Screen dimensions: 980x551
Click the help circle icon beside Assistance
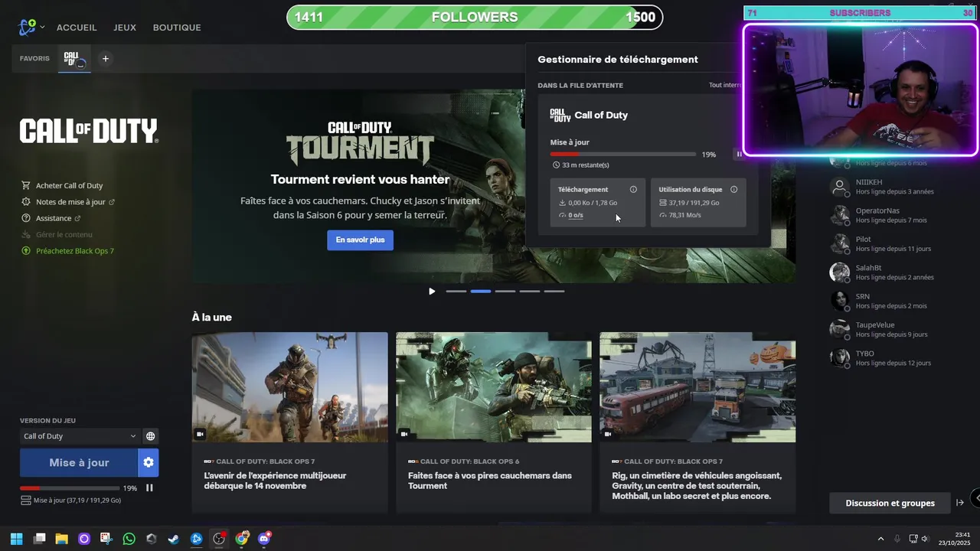(x=26, y=219)
